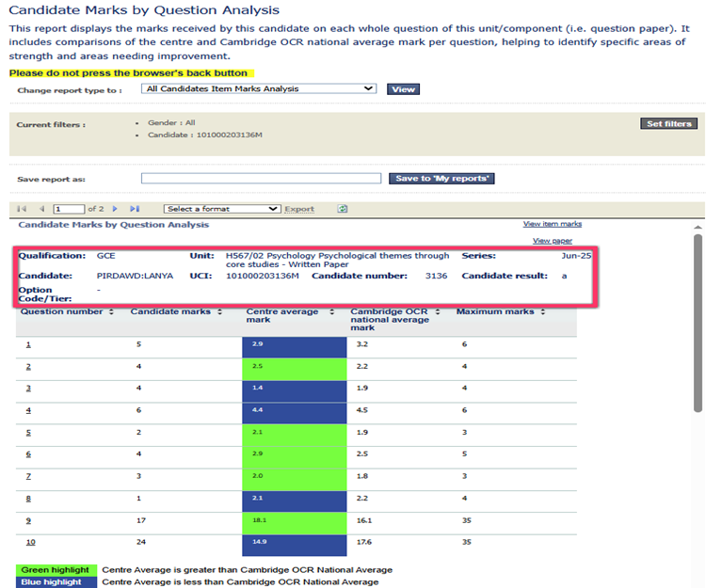This screenshot has height=588, width=706.
Task: Sort by Centre average mark arrows
Action: tap(331, 311)
